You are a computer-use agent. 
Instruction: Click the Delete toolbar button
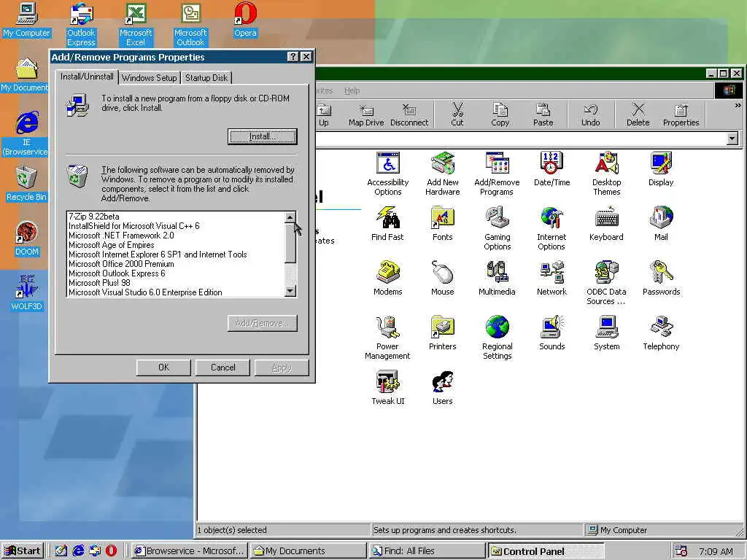tap(638, 114)
